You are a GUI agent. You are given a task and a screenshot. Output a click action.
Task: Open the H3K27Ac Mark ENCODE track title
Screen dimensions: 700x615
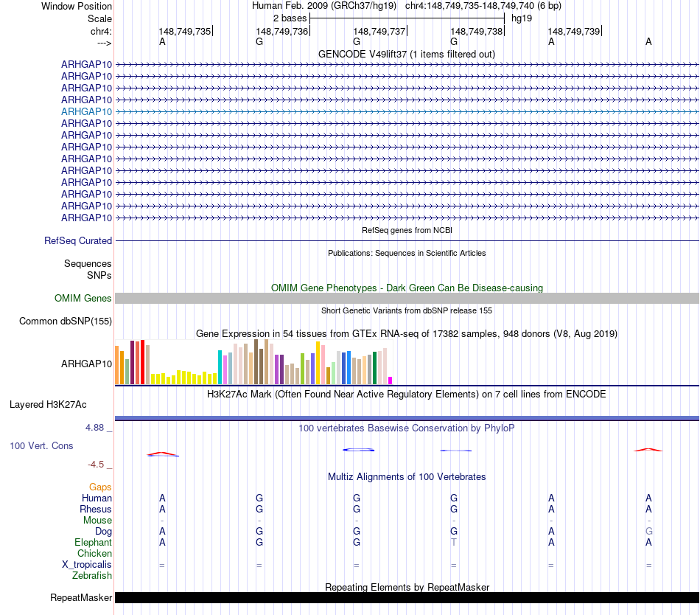tap(407, 394)
